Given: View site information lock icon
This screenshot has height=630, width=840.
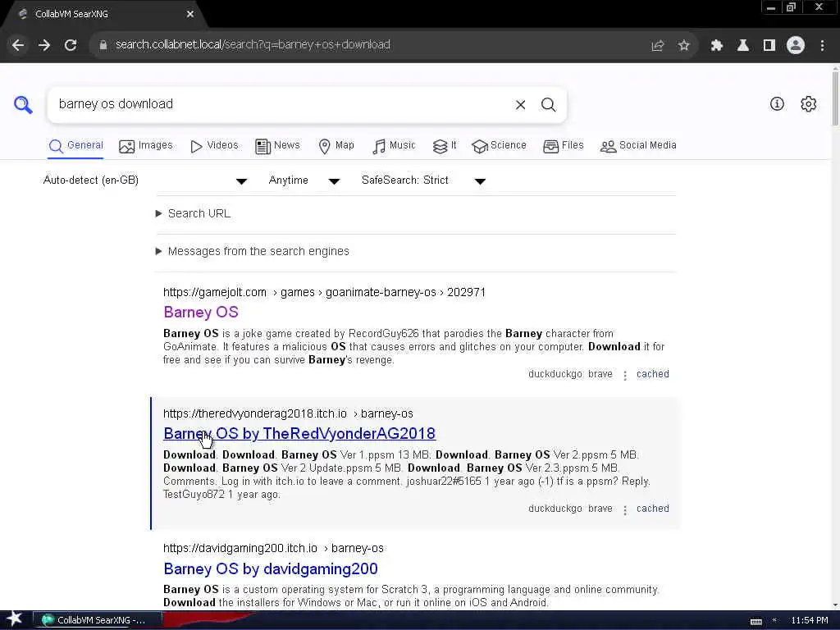Looking at the screenshot, I should 103,45.
